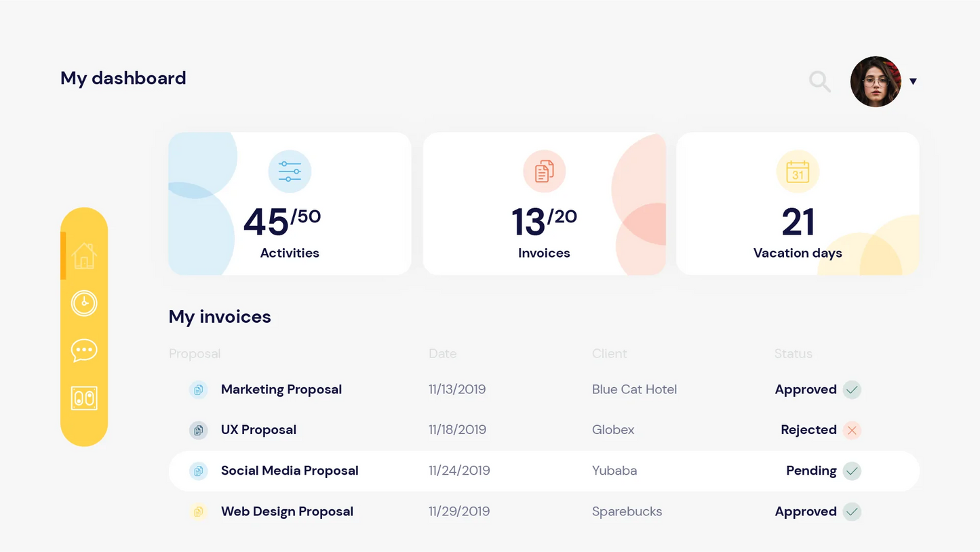
Task: Open the Web Design Proposal invoice
Action: 287,511
